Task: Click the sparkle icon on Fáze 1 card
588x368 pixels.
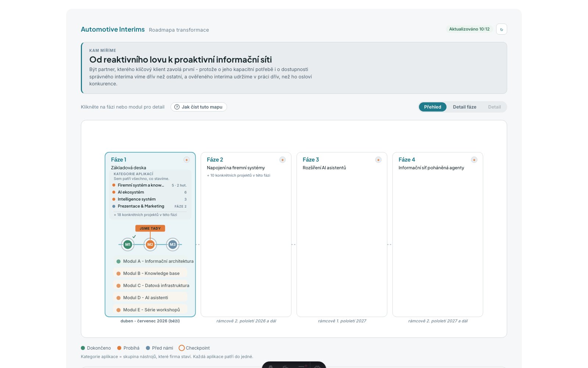Action: coord(187,160)
